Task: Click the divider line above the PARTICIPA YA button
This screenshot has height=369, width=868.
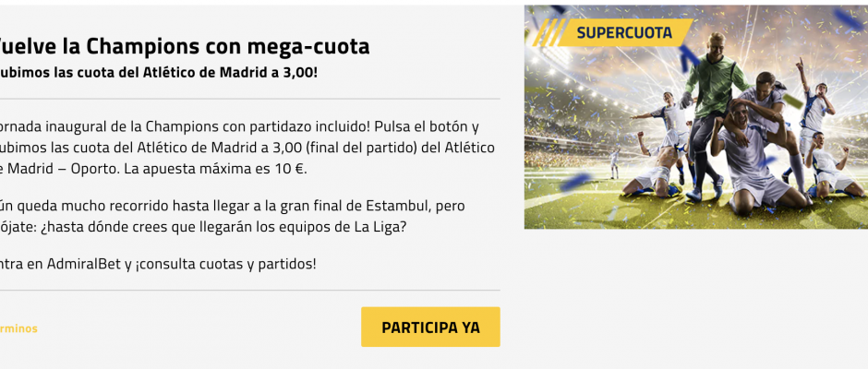Action: click(x=249, y=290)
